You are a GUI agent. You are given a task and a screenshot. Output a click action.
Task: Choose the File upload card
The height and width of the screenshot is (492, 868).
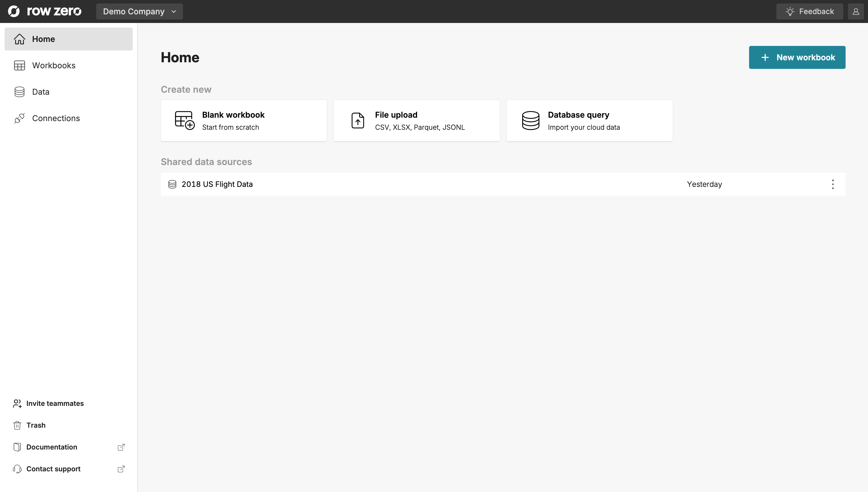(x=416, y=121)
